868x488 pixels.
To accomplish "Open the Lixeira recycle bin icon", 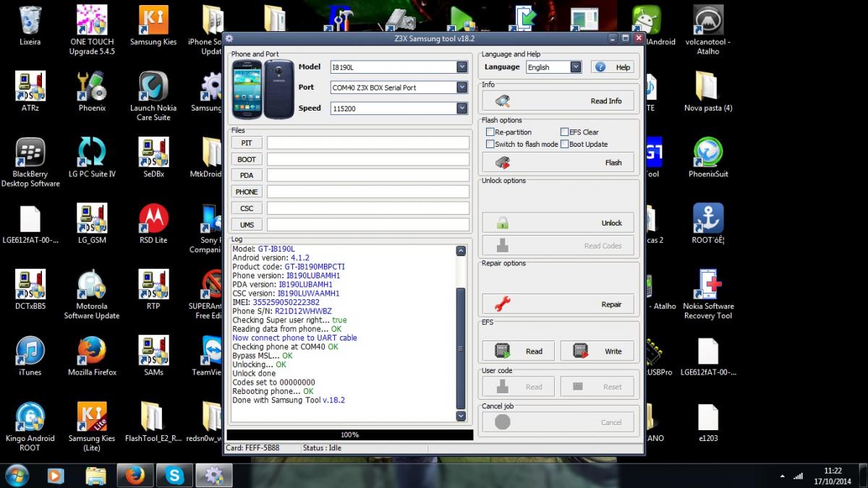I will pyautogui.click(x=30, y=26).
